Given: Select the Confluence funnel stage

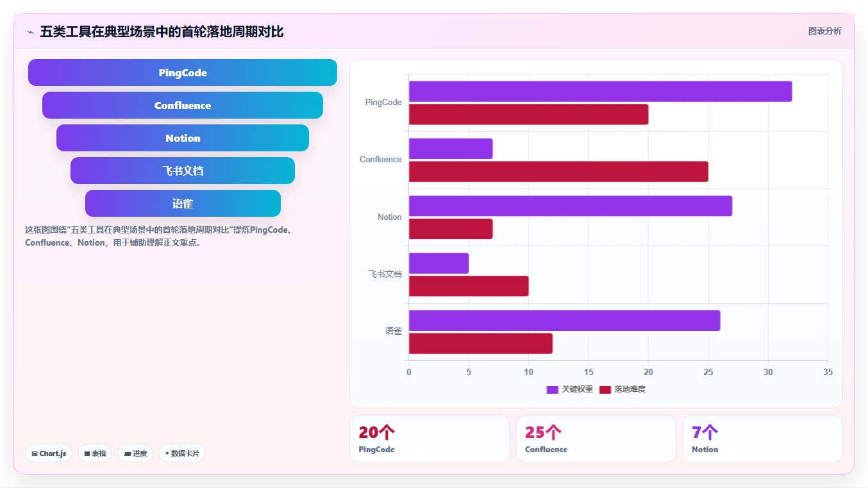Looking at the screenshot, I should pyautogui.click(x=183, y=105).
